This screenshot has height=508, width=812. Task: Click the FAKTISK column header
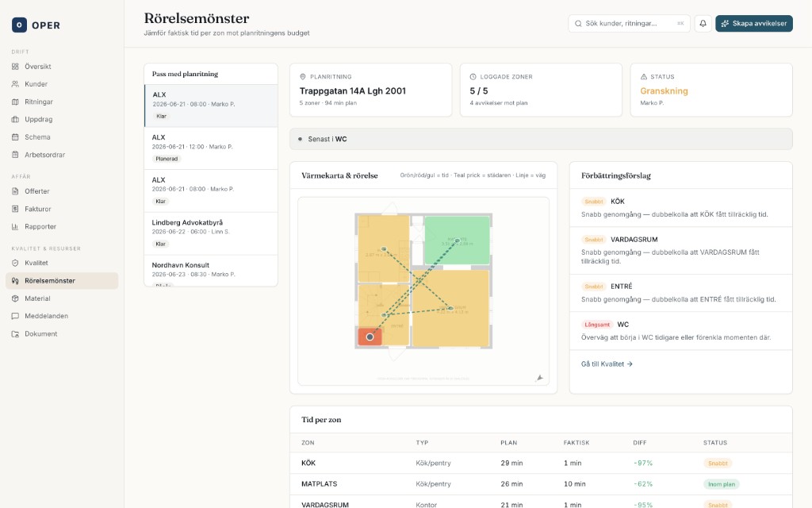point(576,443)
